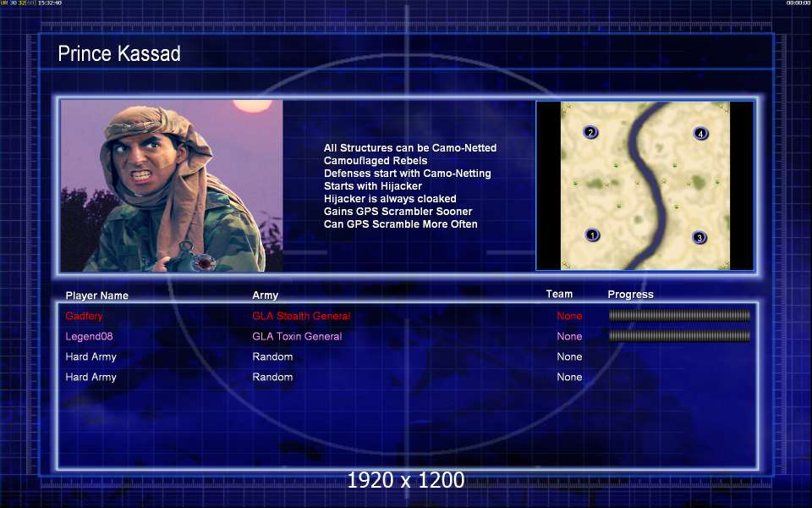Click the Prince Kassad portrait image
The width and height of the screenshot is (812, 508).
tap(172, 185)
